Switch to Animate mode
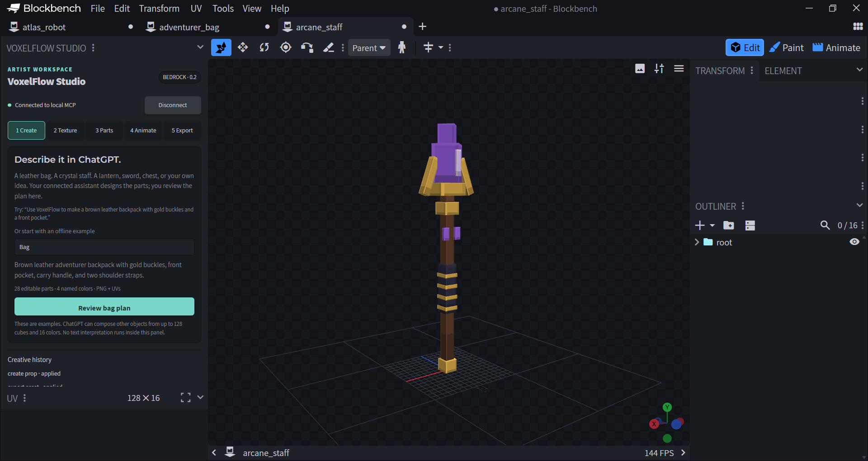The width and height of the screenshot is (868, 461). click(x=836, y=47)
